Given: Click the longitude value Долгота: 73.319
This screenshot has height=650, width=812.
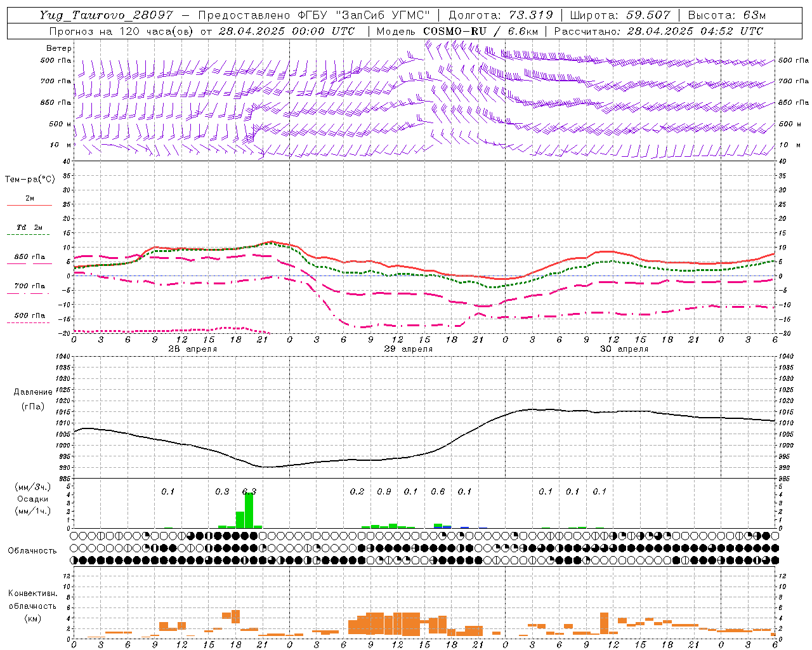Looking at the screenshot, I should pos(501,15).
